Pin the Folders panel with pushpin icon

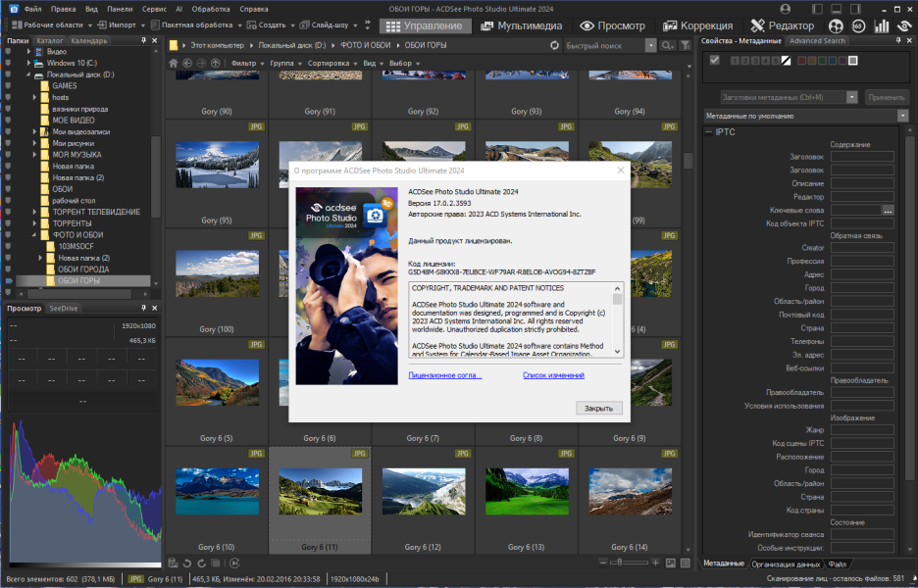(143, 40)
